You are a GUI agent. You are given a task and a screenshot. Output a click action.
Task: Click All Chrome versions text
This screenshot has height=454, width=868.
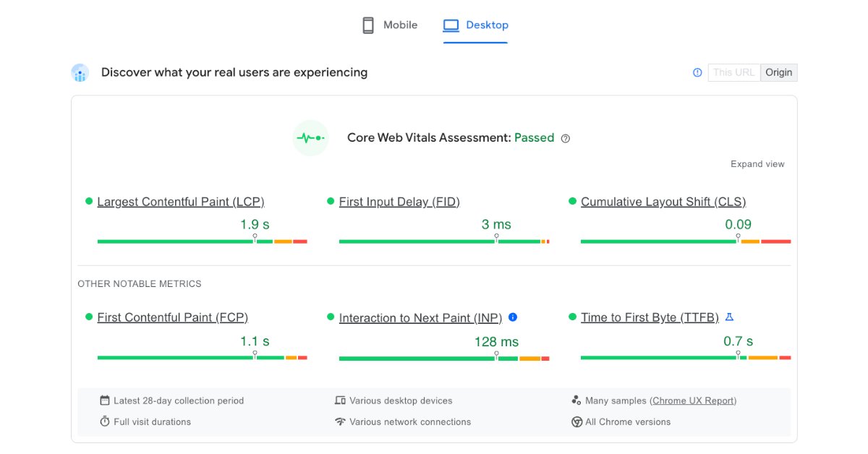click(x=628, y=422)
